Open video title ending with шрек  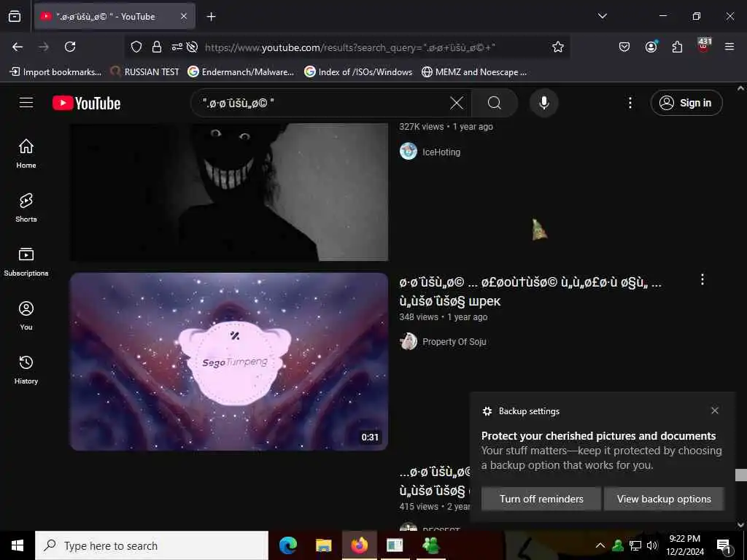pyautogui.click(x=530, y=292)
